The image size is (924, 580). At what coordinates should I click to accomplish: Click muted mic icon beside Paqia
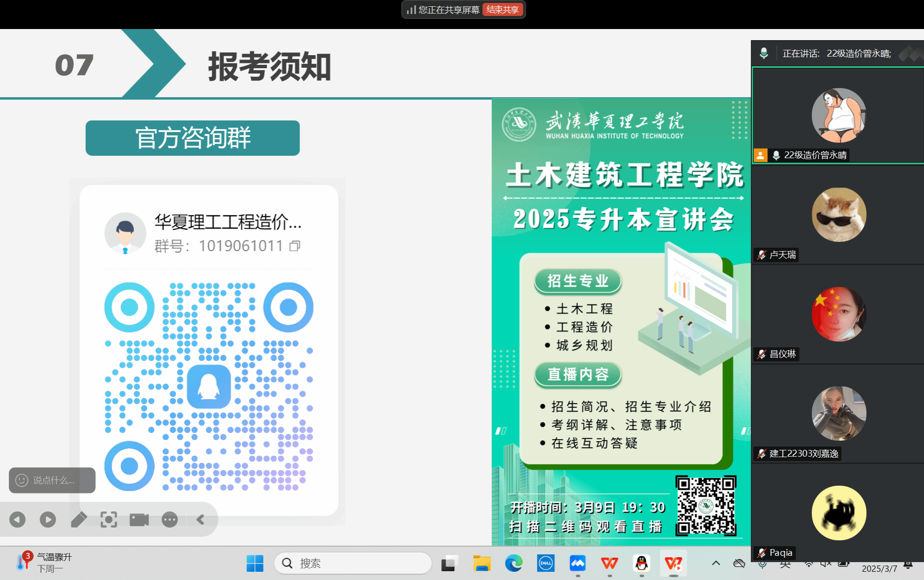click(x=762, y=553)
